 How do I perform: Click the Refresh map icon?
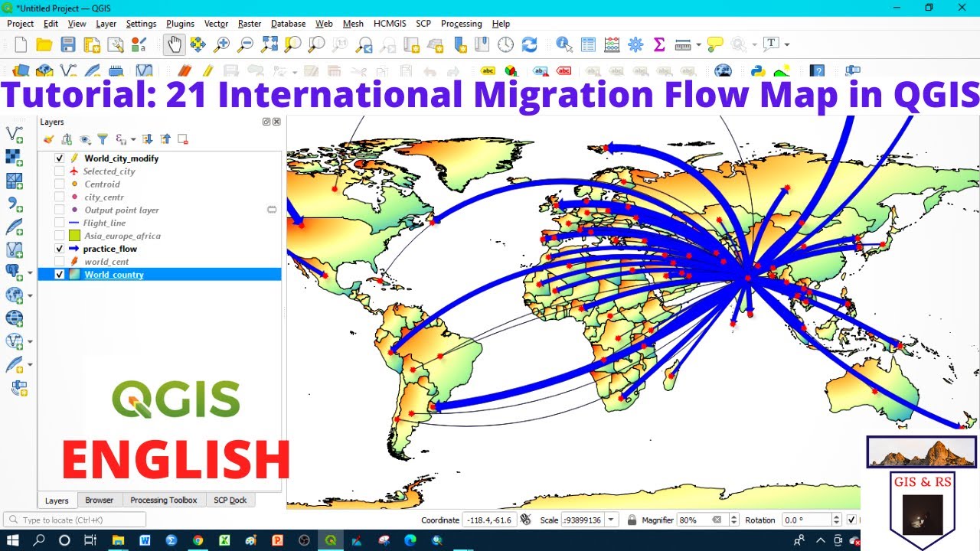(x=530, y=44)
